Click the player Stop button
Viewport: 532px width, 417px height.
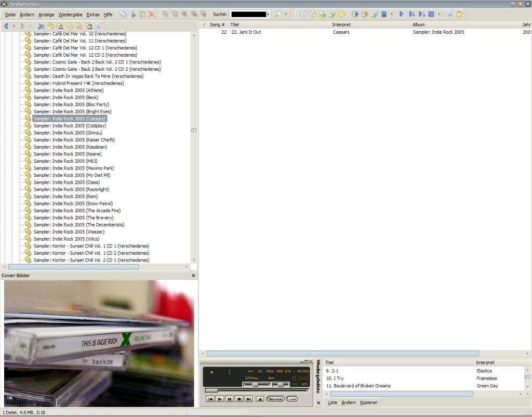coord(239,399)
